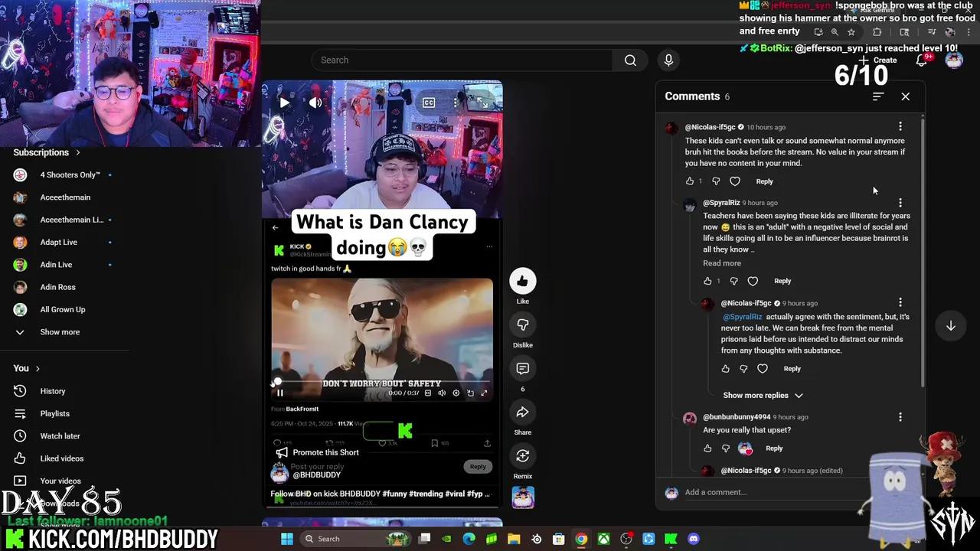This screenshot has height=551, width=980.
Task: Expand Subscriptions section chevron
Action: coord(77,152)
